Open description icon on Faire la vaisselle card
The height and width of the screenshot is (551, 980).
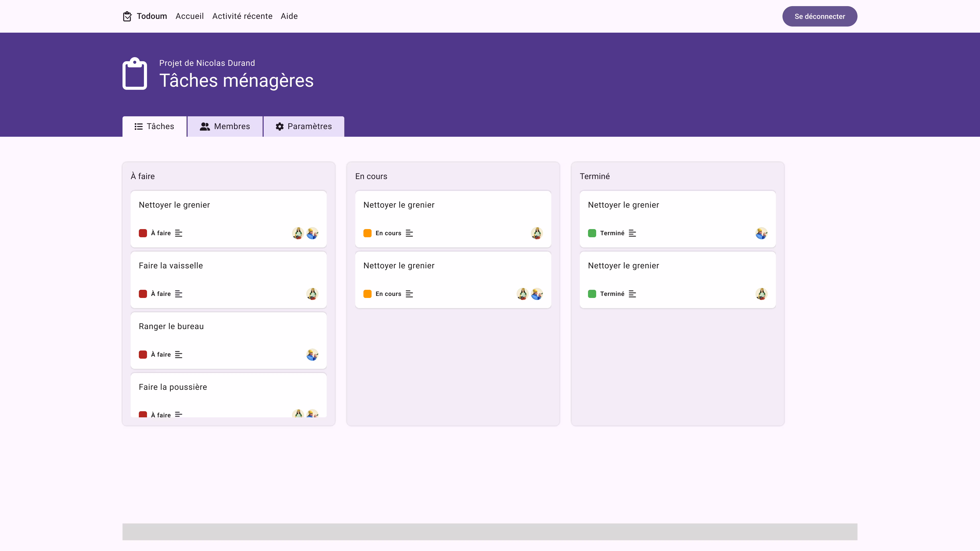178,294
